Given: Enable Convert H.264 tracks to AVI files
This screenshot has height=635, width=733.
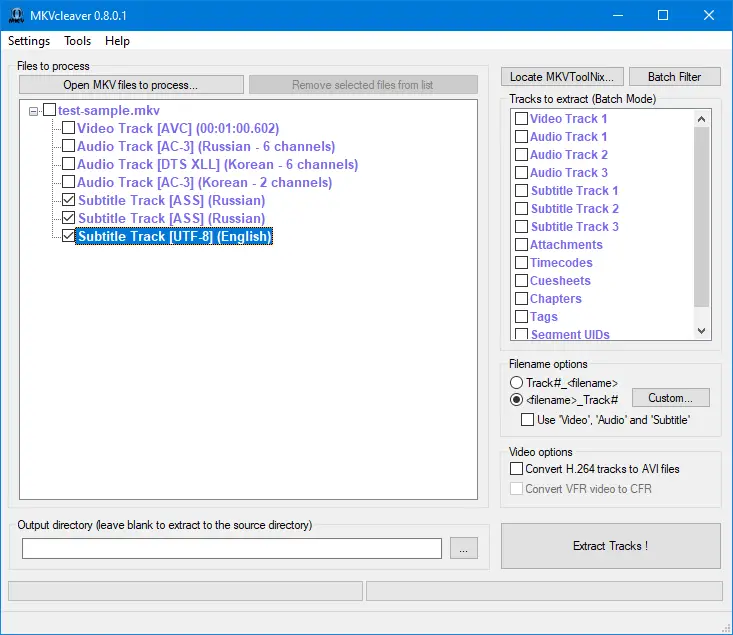Looking at the screenshot, I should pos(517,469).
